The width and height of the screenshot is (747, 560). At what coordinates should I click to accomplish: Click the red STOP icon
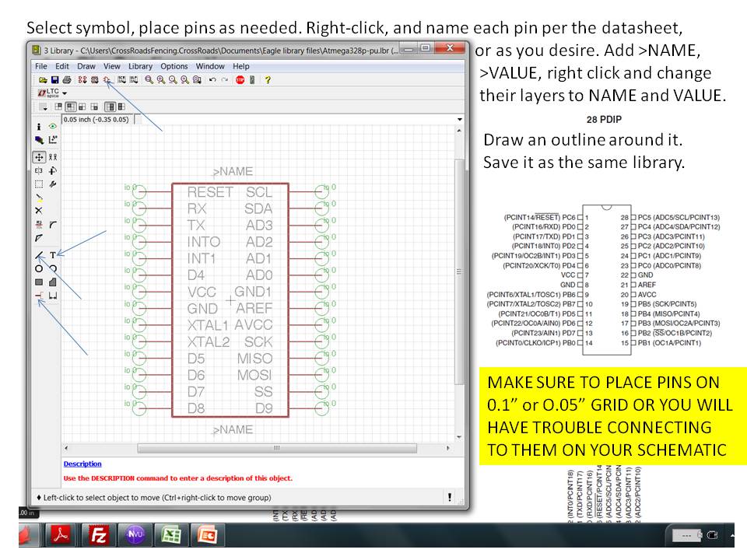point(240,80)
